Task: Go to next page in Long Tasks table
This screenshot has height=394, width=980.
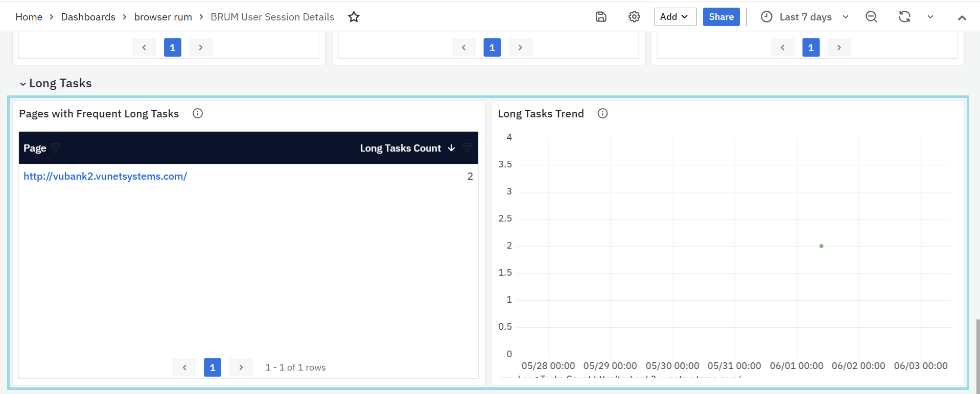Action: coord(241,367)
